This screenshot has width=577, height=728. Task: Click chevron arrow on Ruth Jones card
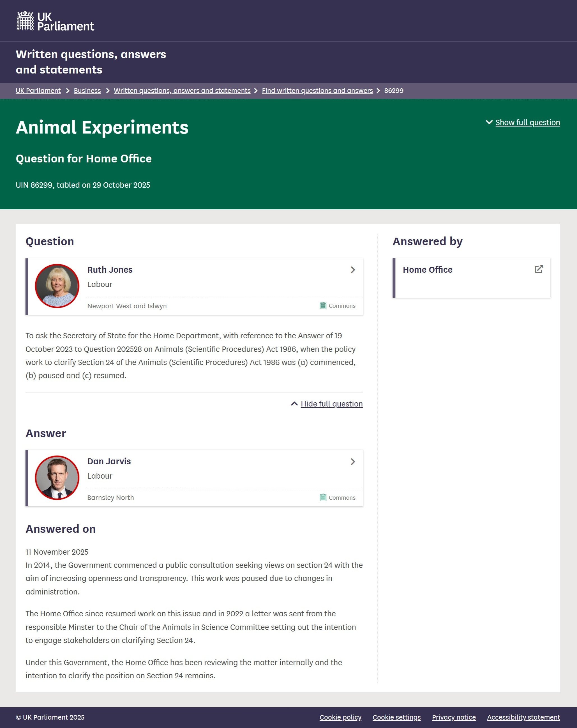353,270
